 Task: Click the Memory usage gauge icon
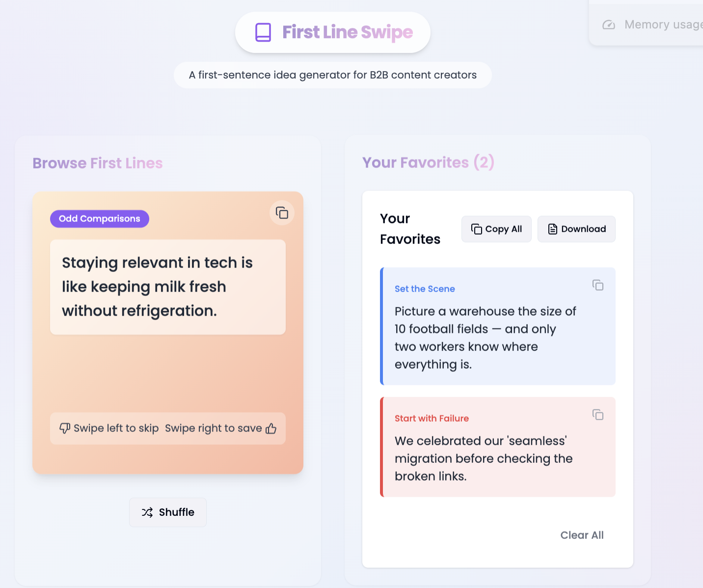609,25
